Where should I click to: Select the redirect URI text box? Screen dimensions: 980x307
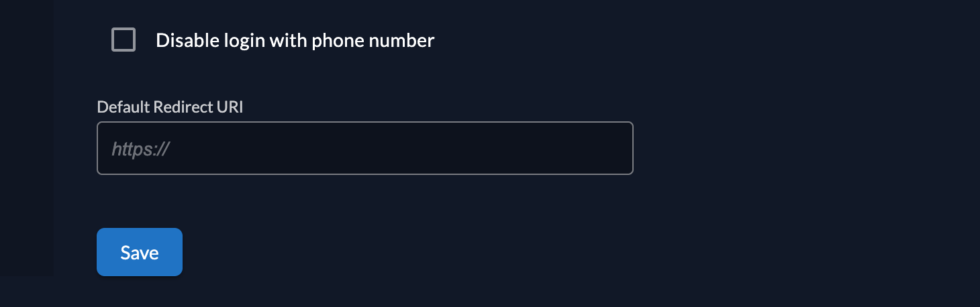coord(364,148)
